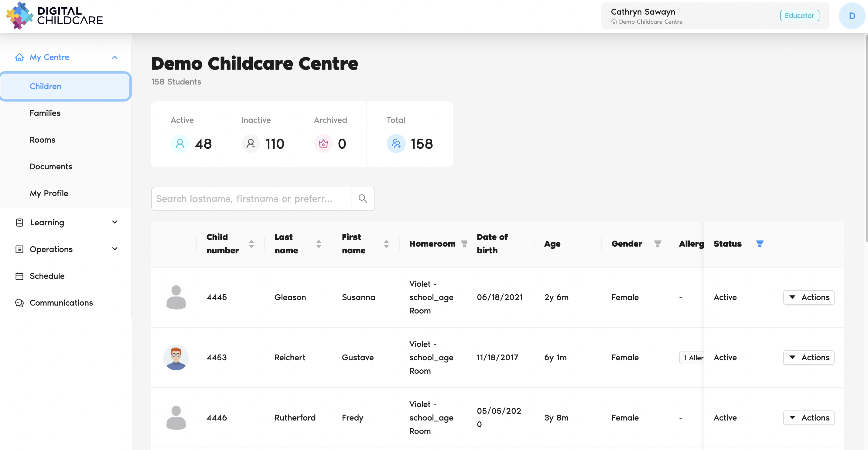Viewport: 868px width, 450px height.
Task: Click the user avatar circle 'D'
Action: point(852,16)
